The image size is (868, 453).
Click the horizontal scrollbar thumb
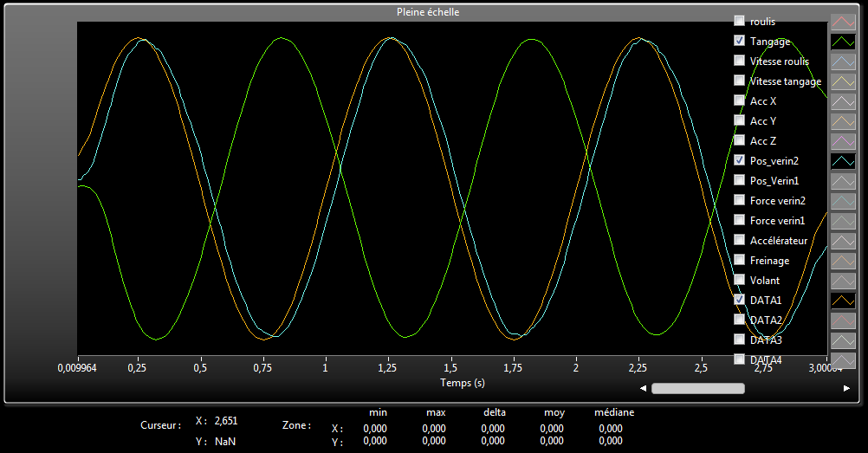coord(697,388)
